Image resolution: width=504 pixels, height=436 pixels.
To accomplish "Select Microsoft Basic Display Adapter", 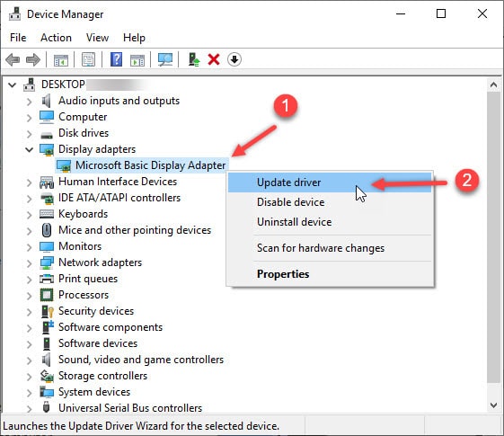I will point(150,165).
